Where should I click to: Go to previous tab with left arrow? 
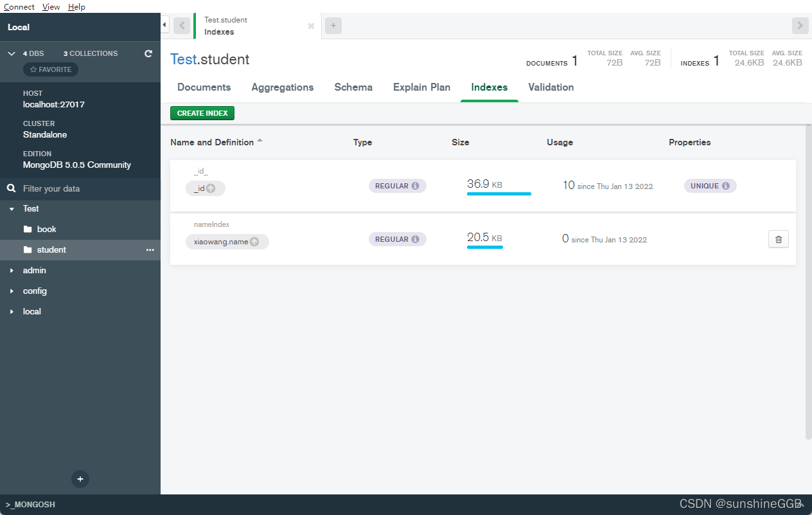(x=181, y=26)
